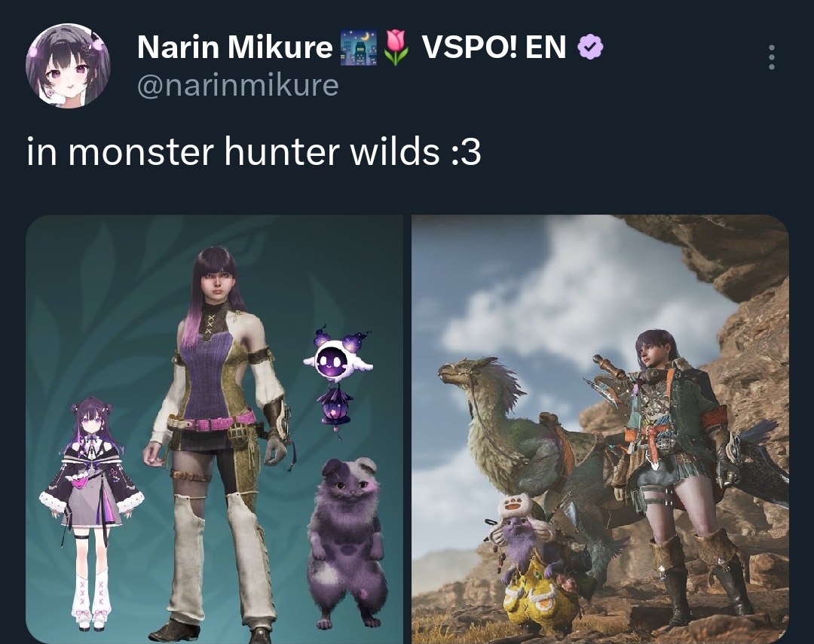Open the three-dot more options menu
Viewport: 814px width, 644px height.
click(x=772, y=57)
